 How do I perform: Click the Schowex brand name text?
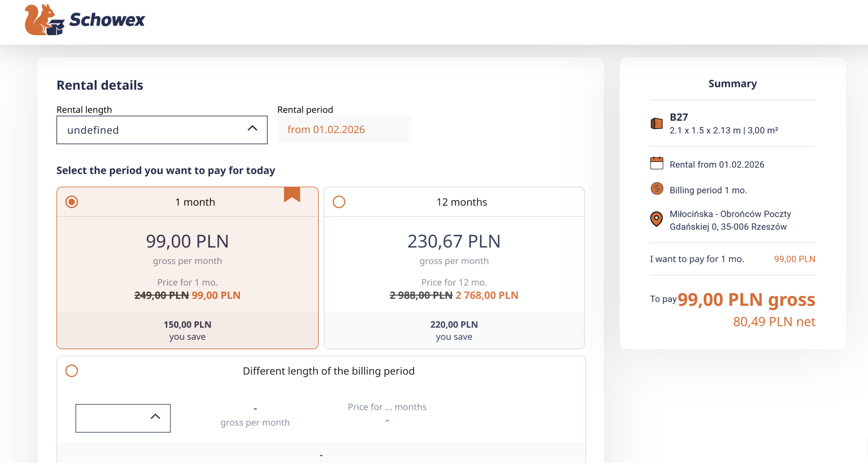point(107,20)
